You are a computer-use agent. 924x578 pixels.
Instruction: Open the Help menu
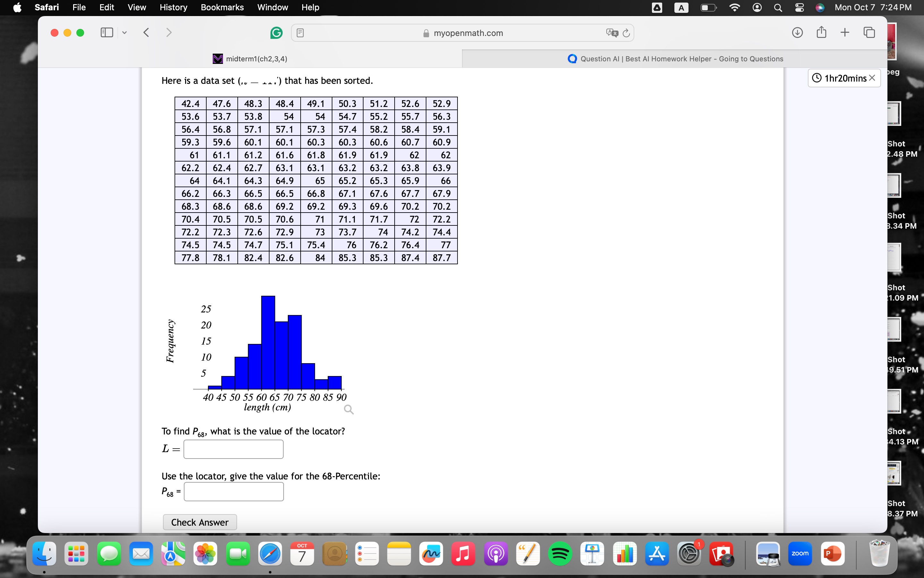[x=310, y=7]
